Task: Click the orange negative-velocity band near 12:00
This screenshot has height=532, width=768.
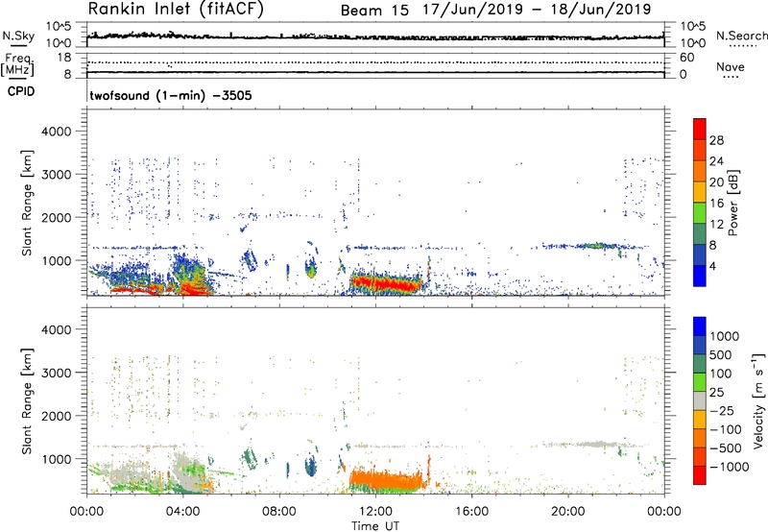Action: click(386, 480)
